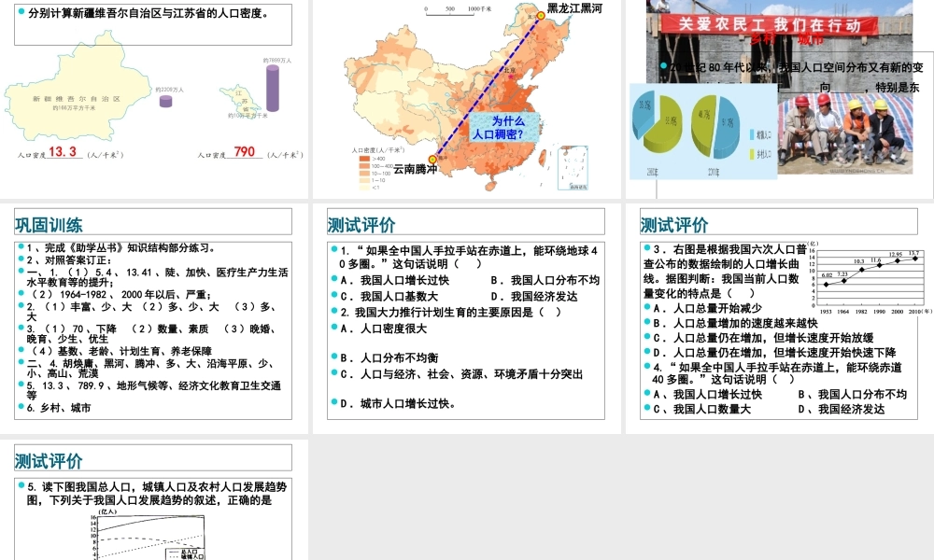Click the 人口密度 map legend
Viewport: 934px width, 560px height.
tap(377, 169)
